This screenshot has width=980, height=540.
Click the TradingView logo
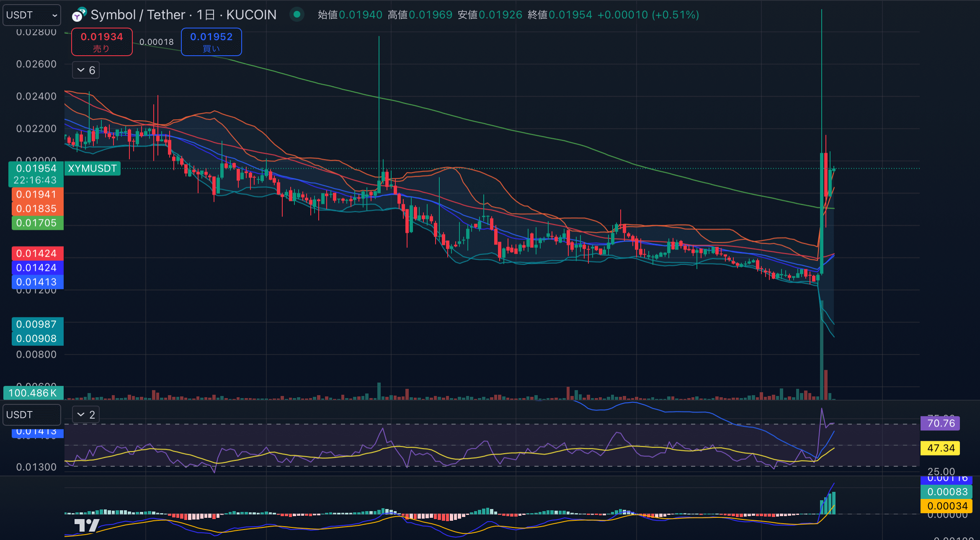point(87,525)
